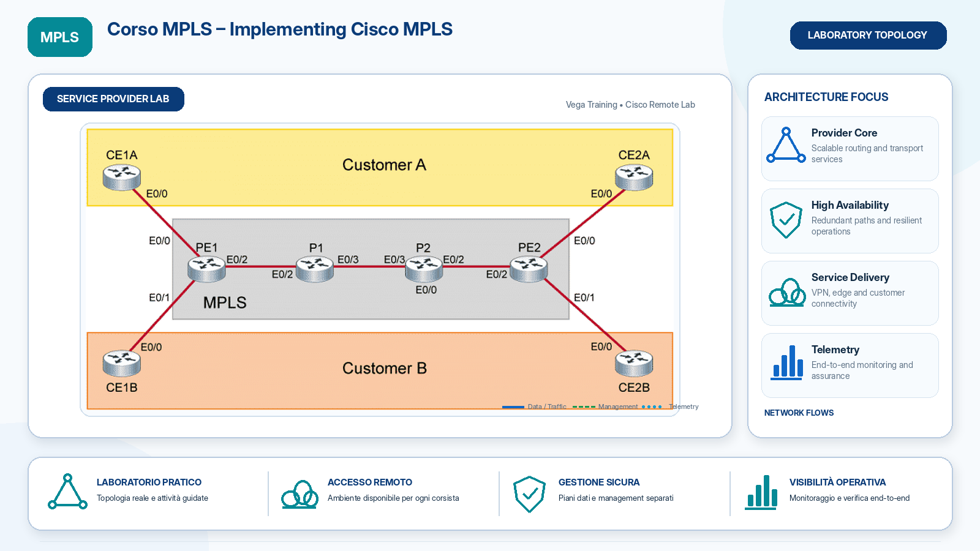Select the P2 router icon

(424, 269)
